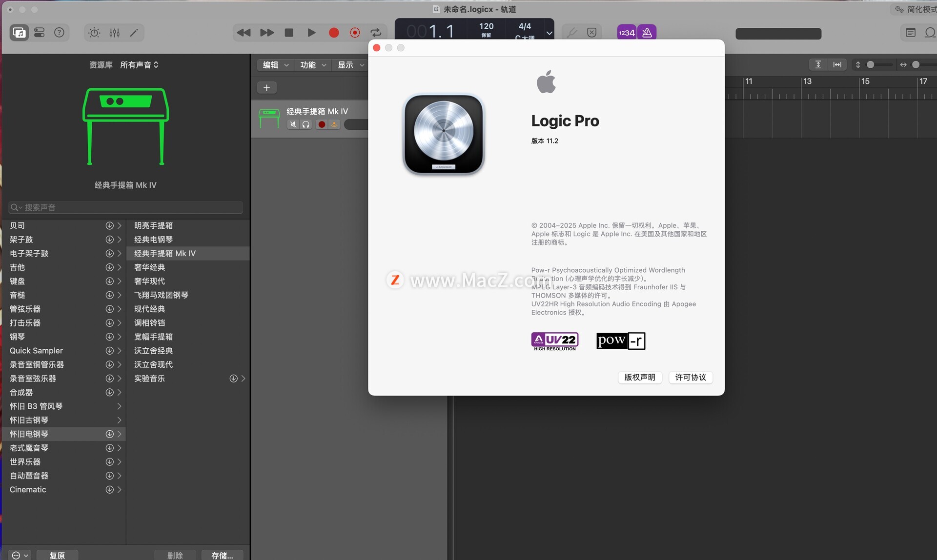Adjust the horizontal zoom slider

(x=916, y=64)
